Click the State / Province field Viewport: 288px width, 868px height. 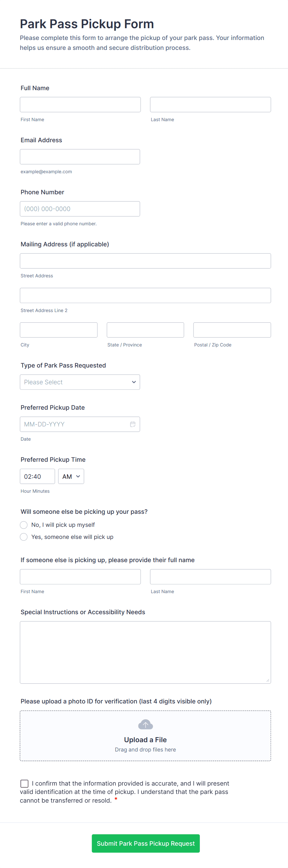(x=145, y=330)
